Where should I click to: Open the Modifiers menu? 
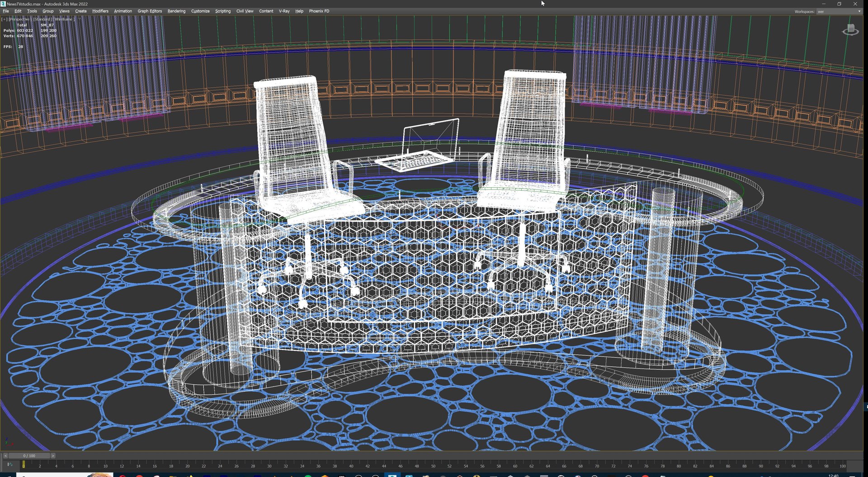pos(100,11)
